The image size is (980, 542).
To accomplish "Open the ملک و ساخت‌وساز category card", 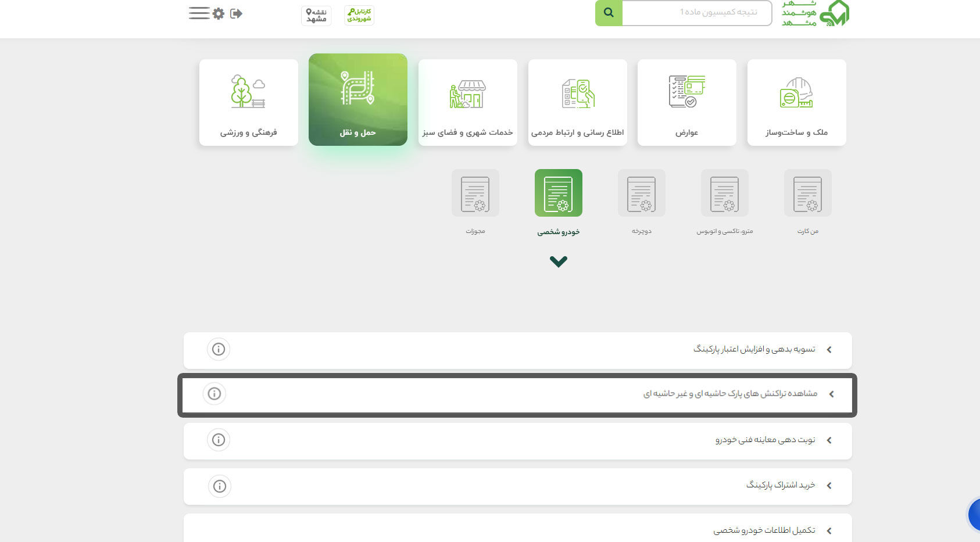I will (797, 102).
